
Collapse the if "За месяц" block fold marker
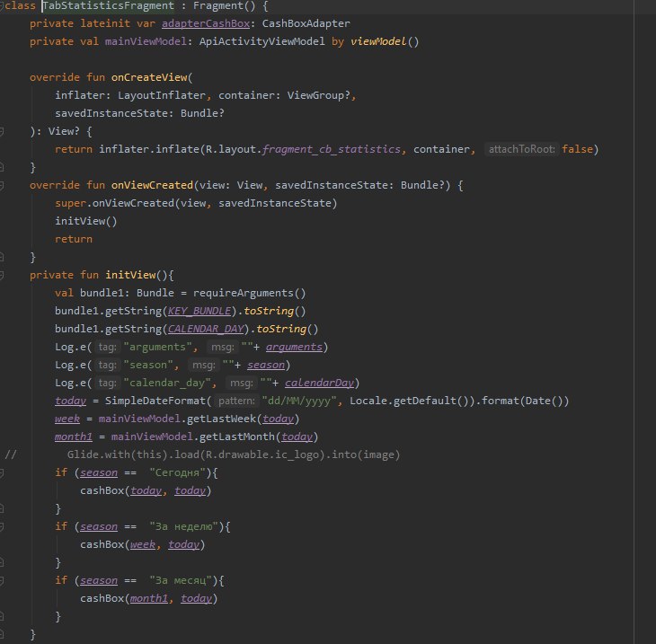tap(2, 580)
